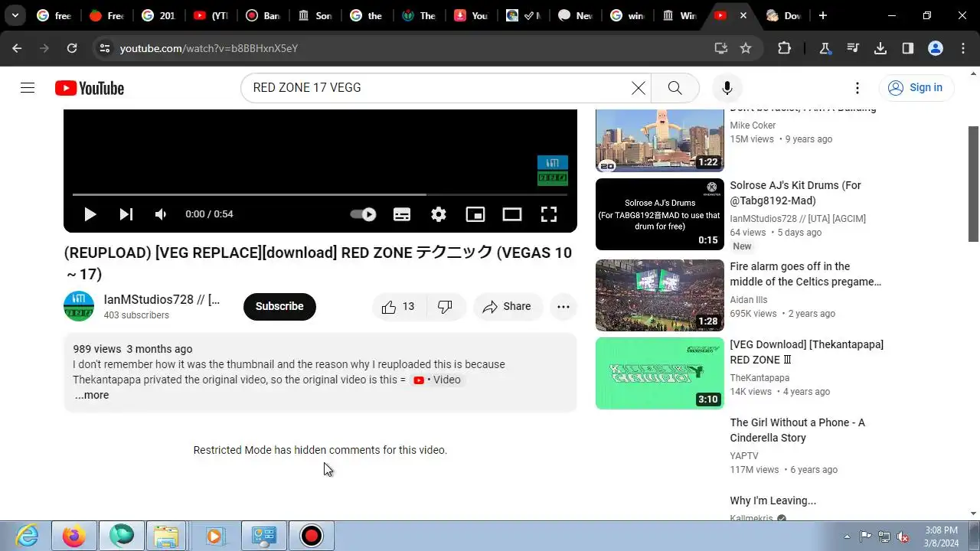The image size is (980, 551).
Task: Open Chrome profile avatar
Action: [x=936, y=48]
